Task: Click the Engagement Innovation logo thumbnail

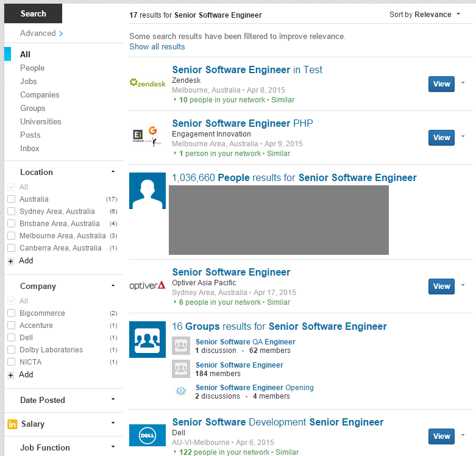Action: coord(147,137)
